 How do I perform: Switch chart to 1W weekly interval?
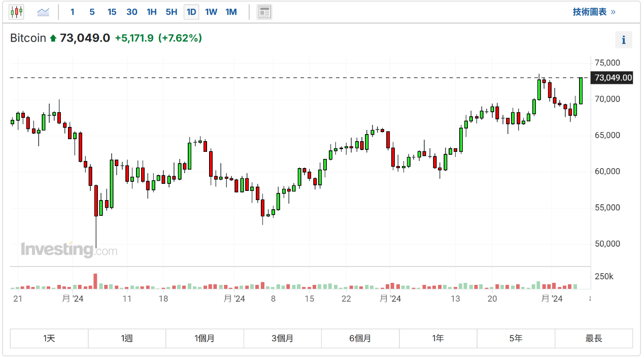pos(211,12)
